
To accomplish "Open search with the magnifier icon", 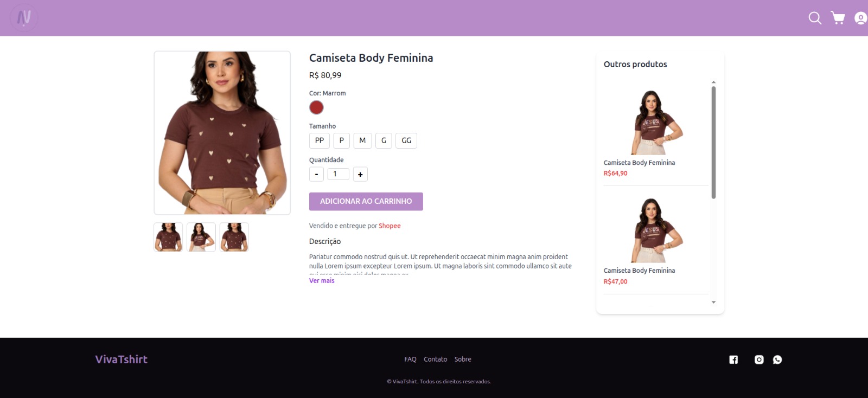I will coord(814,18).
